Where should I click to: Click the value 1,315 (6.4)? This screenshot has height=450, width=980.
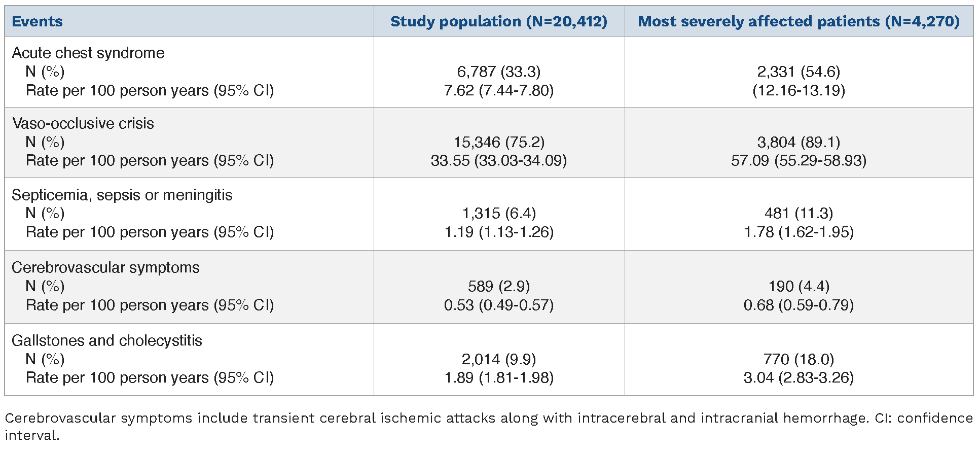pyautogui.click(x=498, y=213)
